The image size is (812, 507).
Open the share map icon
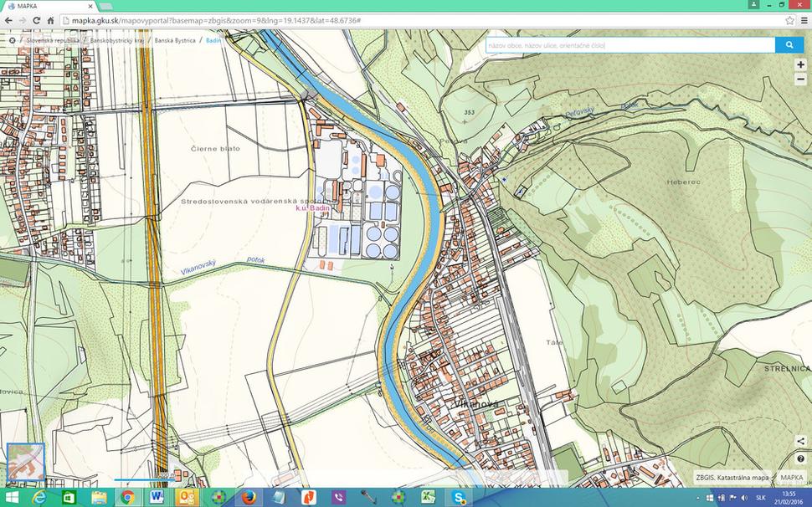pos(800,441)
